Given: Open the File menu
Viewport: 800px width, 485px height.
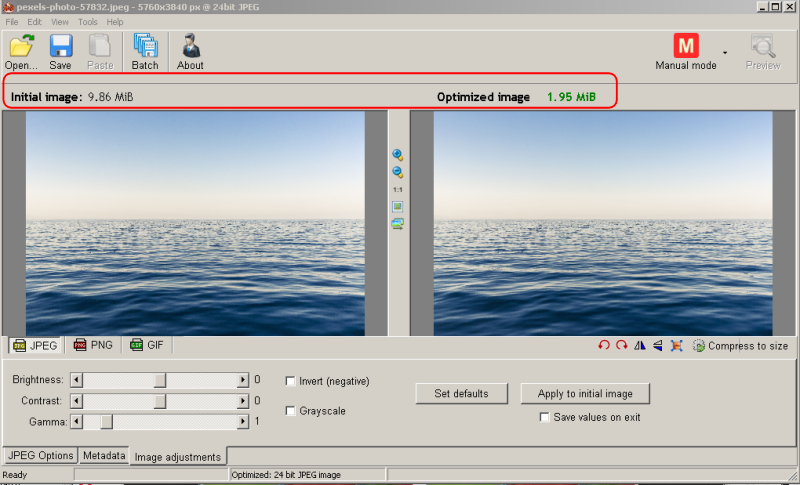Looking at the screenshot, I should pyautogui.click(x=12, y=22).
